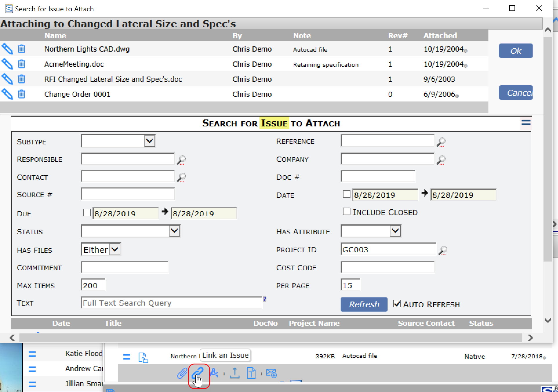Image resolution: width=558 pixels, height=392 pixels.
Task: Click the horizontal scrollbar left arrow
Action: tap(12, 337)
